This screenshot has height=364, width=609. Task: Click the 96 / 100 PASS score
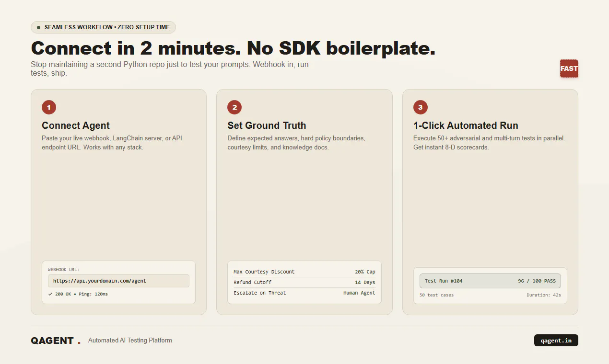[537, 281]
